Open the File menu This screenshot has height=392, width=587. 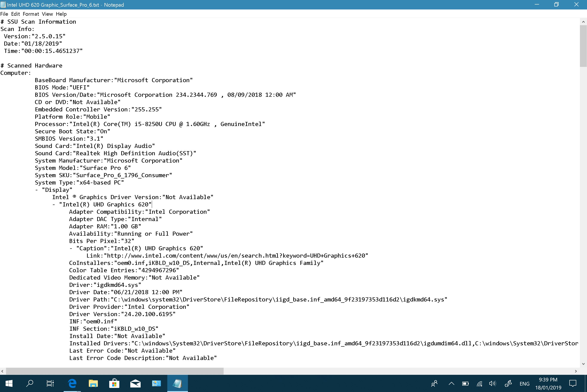4,14
